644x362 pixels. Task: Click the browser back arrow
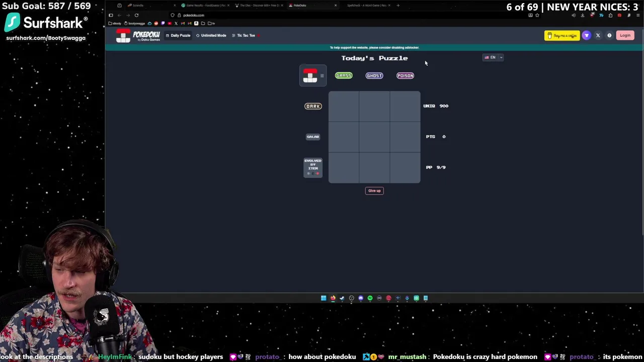(x=119, y=15)
